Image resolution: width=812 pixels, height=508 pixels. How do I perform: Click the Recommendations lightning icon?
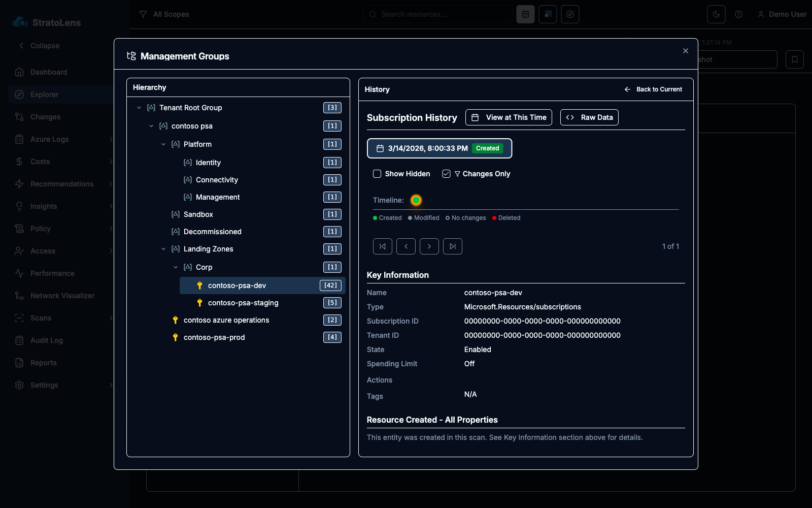pyautogui.click(x=19, y=184)
